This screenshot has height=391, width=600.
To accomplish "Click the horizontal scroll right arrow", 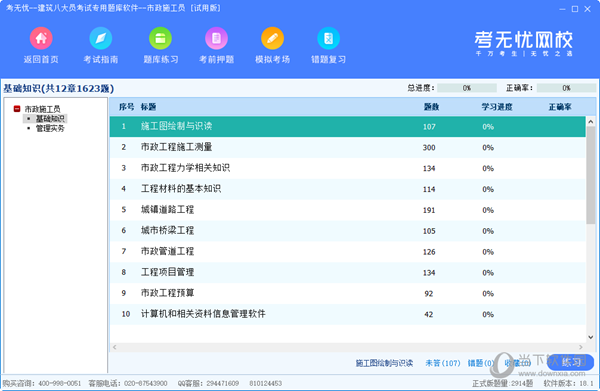I will pyautogui.click(x=581, y=347).
